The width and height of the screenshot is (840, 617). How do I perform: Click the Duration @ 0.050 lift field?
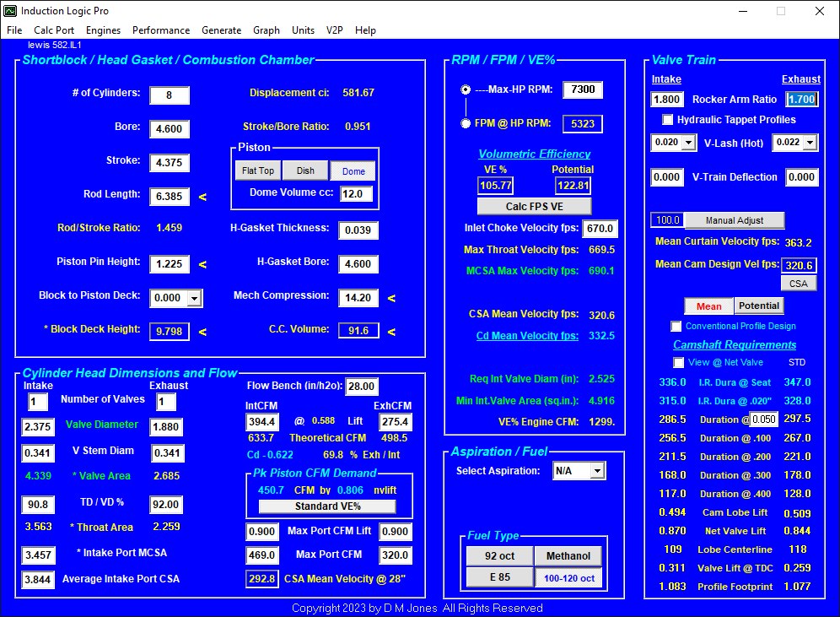tap(764, 419)
